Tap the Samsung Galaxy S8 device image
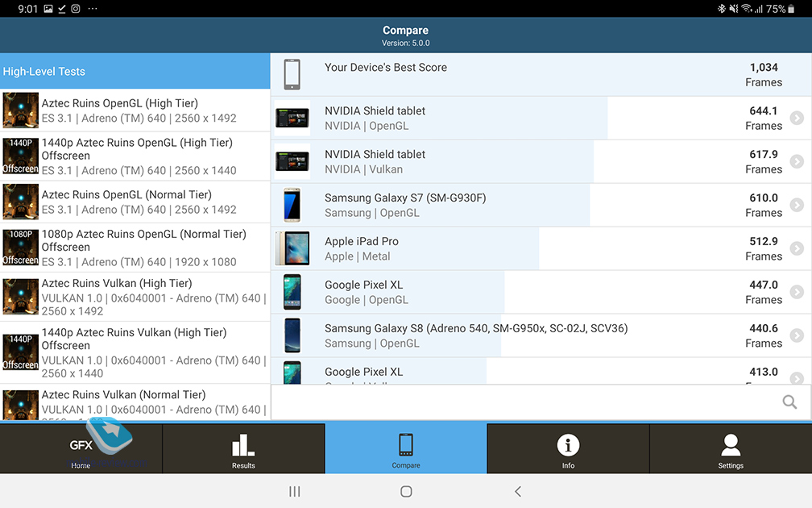Image resolution: width=812 pixels, height=508 pixels. coord(292,336)
